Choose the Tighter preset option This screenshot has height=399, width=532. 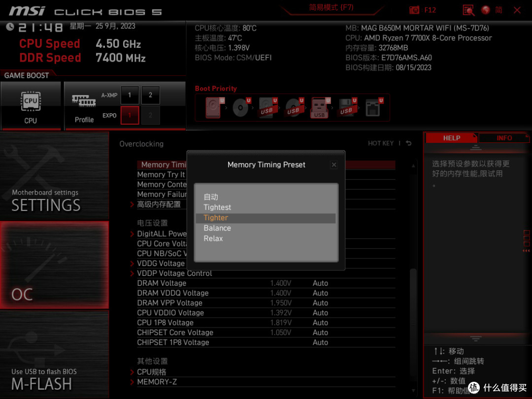pos(266,218)
